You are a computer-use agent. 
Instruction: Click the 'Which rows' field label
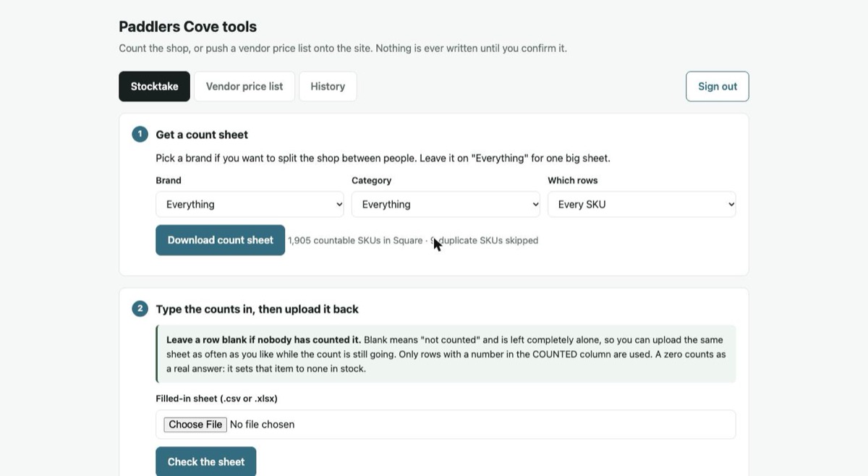coord(573,180)
